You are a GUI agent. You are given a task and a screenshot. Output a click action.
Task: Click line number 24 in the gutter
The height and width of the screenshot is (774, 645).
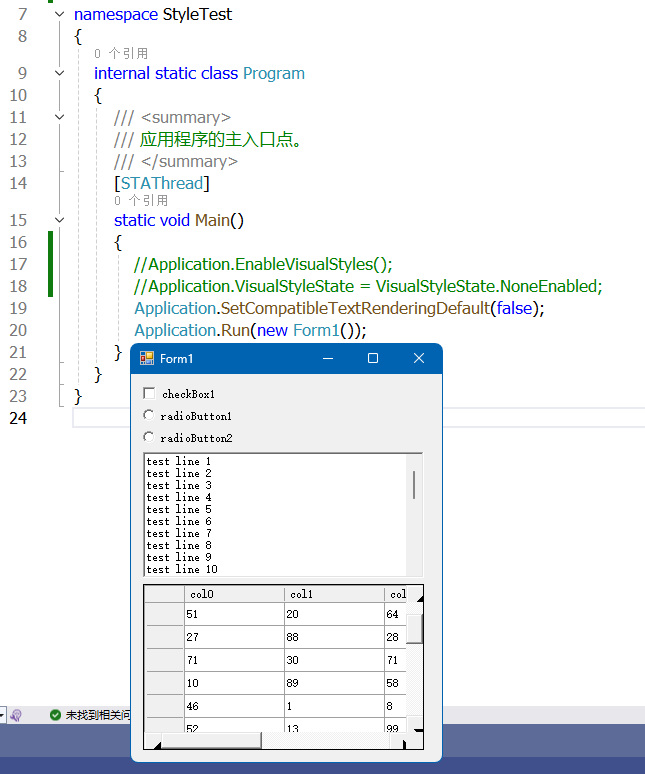pyautogui.click(x=18, y=418)
